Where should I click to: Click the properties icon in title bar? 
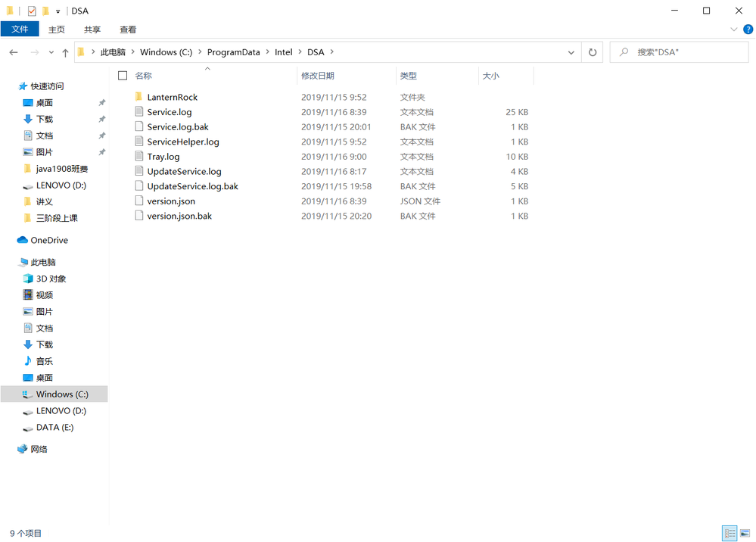click(31, 11)
